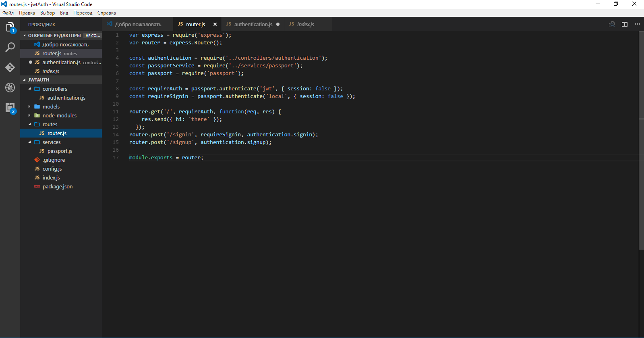The width and height of the screenshot is (644, 338).
Task: Open the Вид menu
Action: point(64,13)
